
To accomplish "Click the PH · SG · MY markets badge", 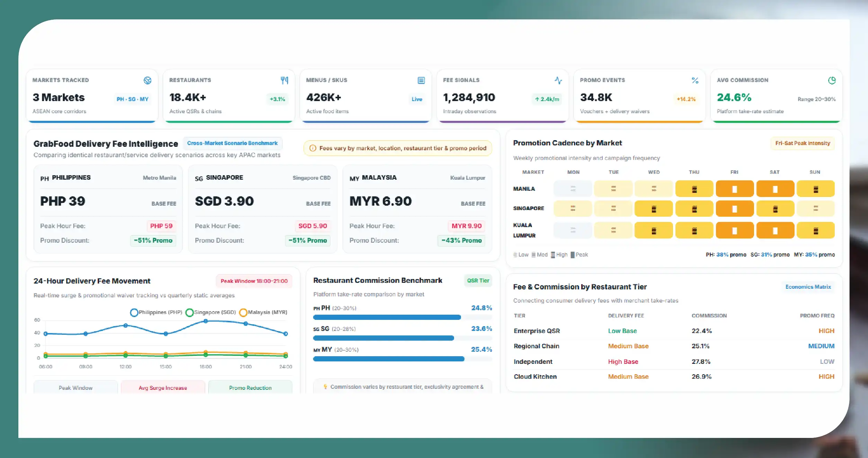I will [x=132, y=99].
